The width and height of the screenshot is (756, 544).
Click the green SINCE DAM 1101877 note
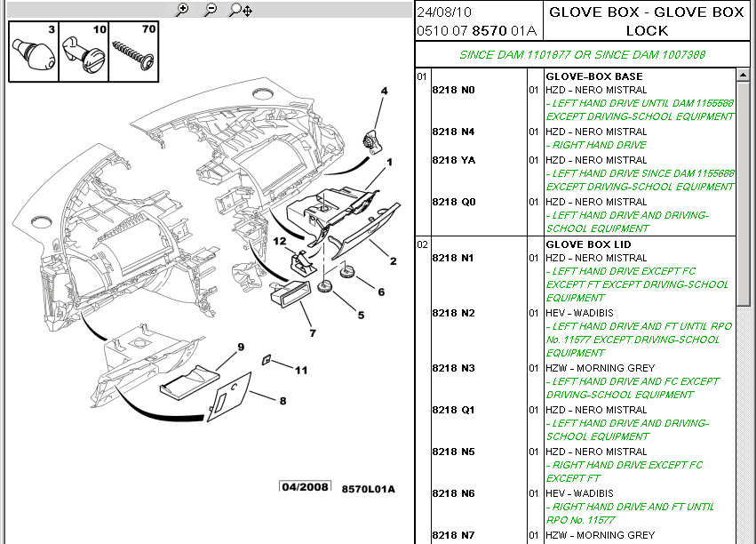coord(582,54)
